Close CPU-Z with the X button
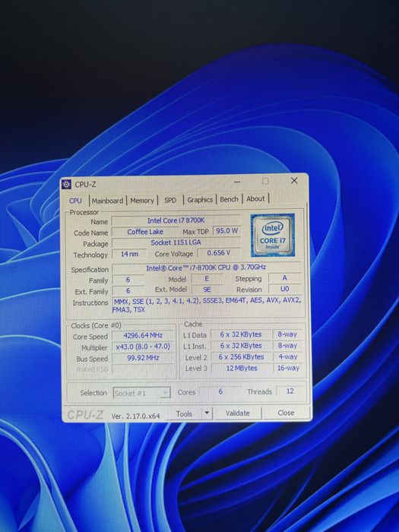This screenshot has height=532, width=399. (294, 181)
